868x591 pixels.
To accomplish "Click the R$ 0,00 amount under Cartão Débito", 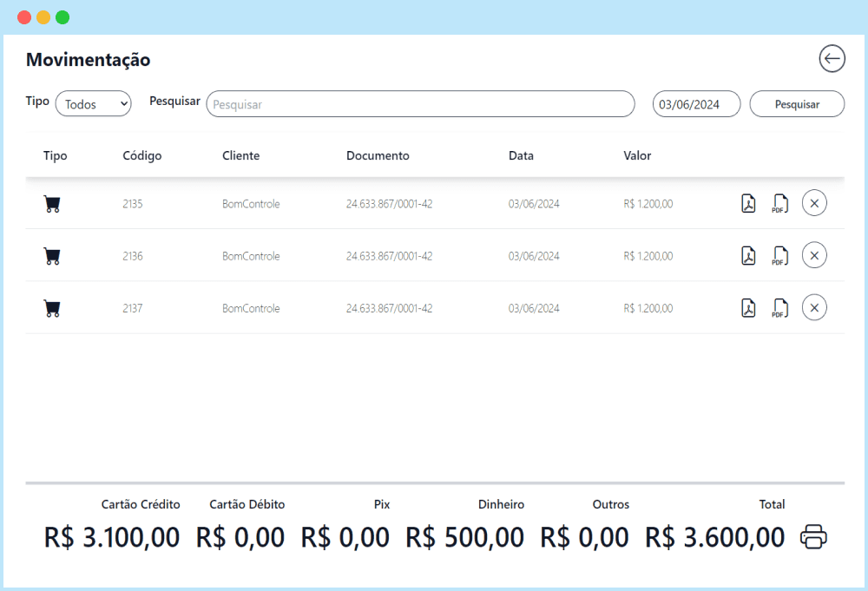I will 240,537.
